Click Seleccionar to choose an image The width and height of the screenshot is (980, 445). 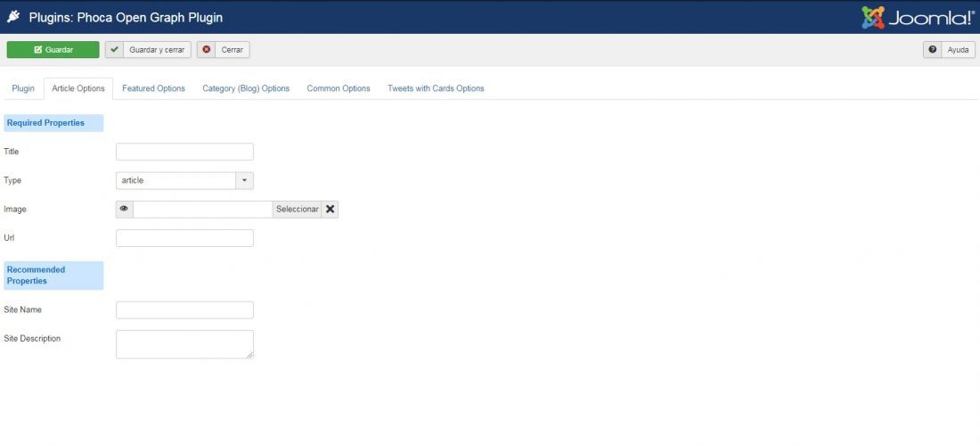coord(297,209)
